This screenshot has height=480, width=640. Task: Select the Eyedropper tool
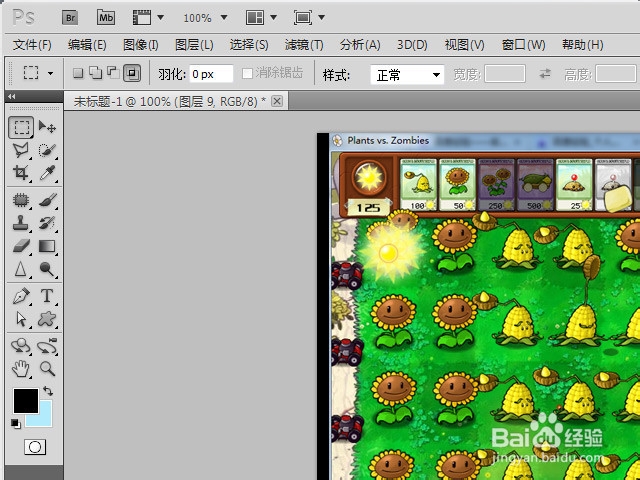click(47, 173)
